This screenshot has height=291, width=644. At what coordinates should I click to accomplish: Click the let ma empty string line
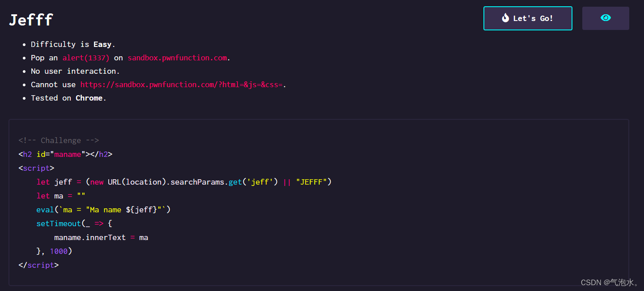(61, 196)
